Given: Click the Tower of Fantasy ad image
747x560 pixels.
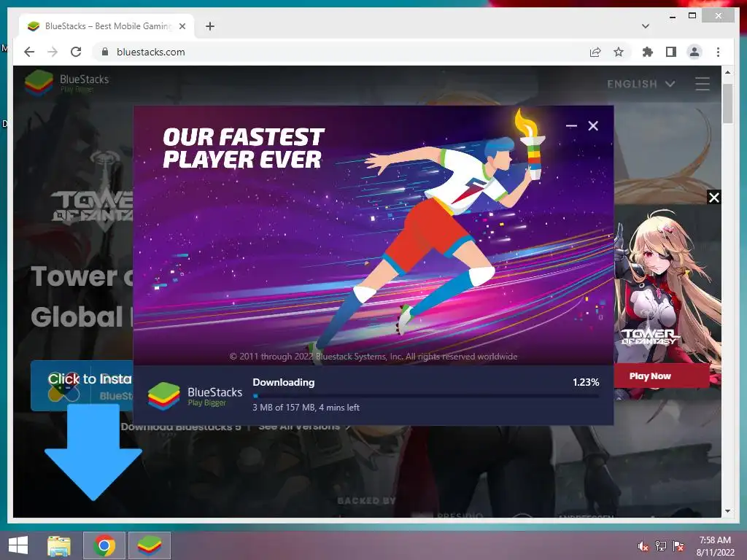Looking at the screenshot, I should (x=667, y=286).
